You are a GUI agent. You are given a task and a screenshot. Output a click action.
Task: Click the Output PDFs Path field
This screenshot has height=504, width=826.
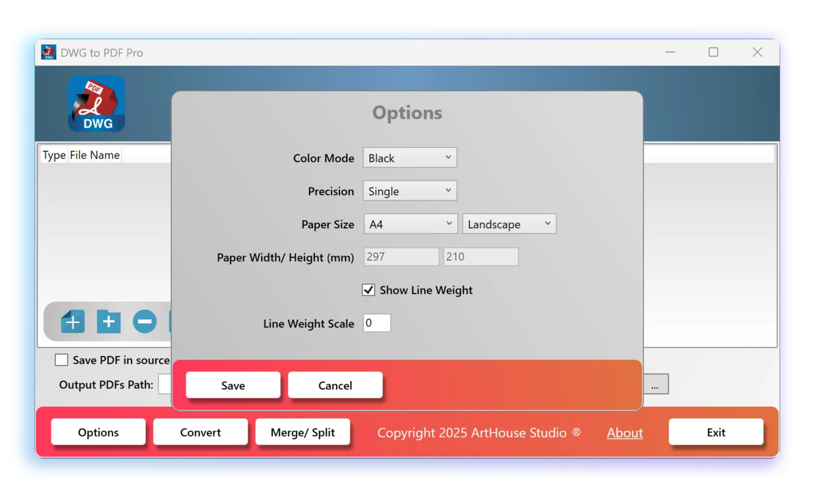click(165, 384)
